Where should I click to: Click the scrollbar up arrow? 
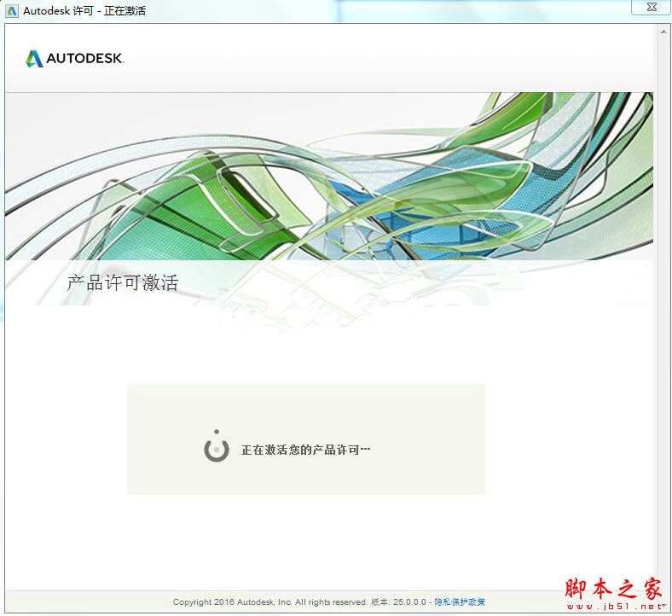point(663,32)
